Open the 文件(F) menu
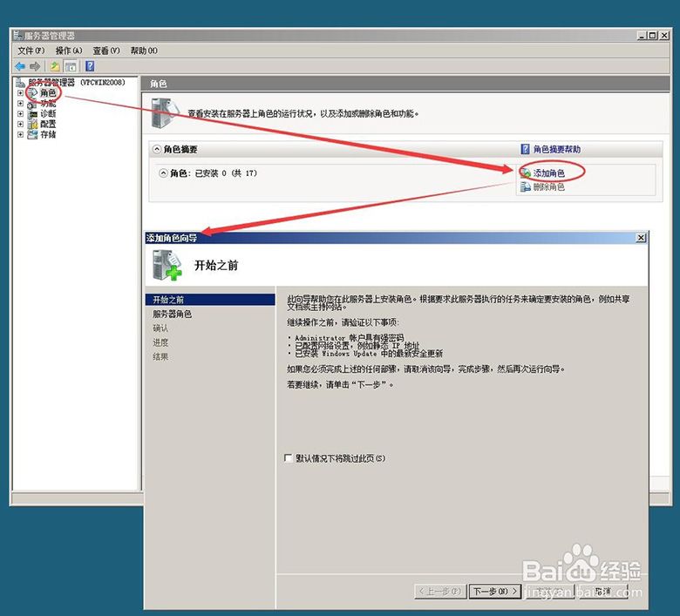Screen dimensions: 680x616 point(31,51)
